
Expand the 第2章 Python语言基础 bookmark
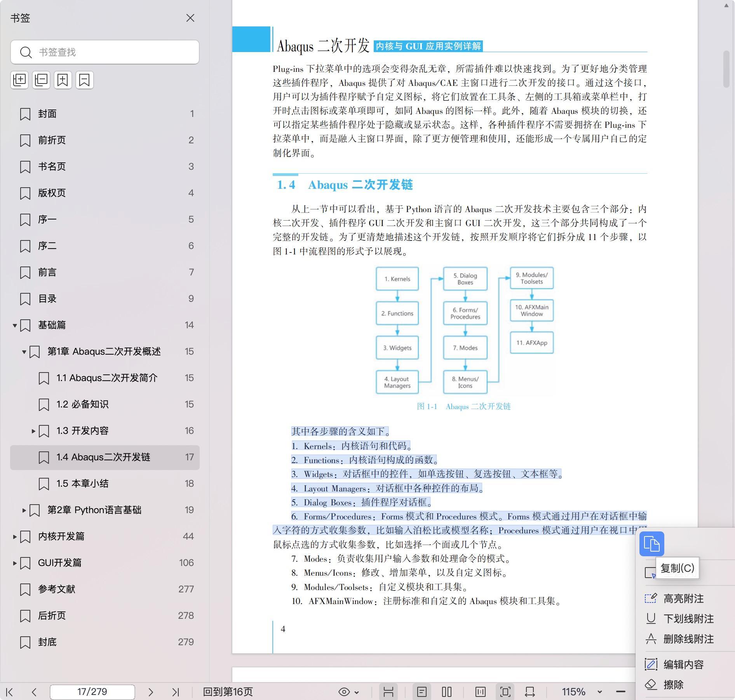pyautogui.click(x=24, y=510)
